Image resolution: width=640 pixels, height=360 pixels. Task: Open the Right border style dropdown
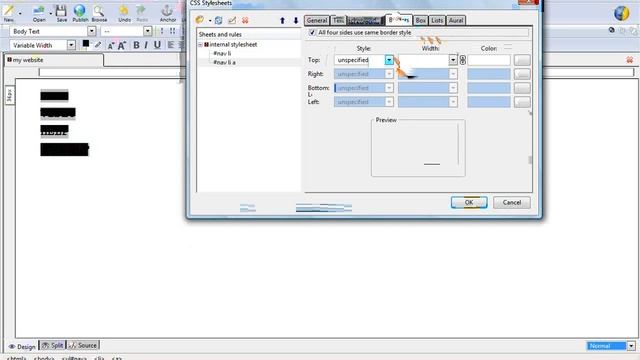[x=389, y=74]
